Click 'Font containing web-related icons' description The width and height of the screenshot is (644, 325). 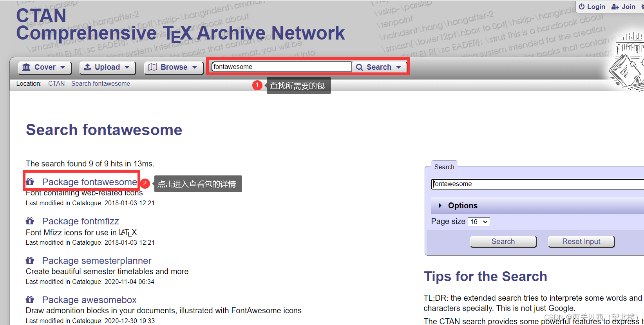coord(84,193)
